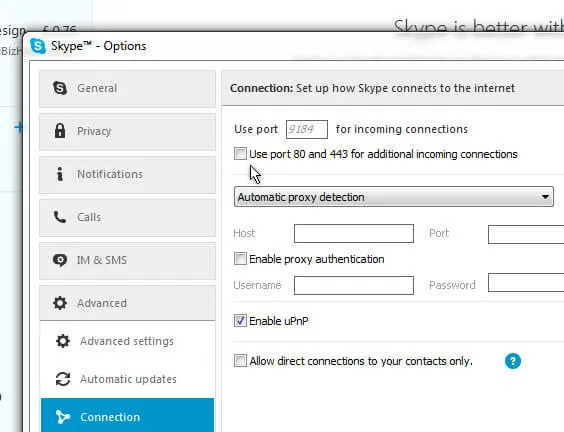
Task: Click the Automatic updates refresh icon
Action: click(x=63, y=379)
